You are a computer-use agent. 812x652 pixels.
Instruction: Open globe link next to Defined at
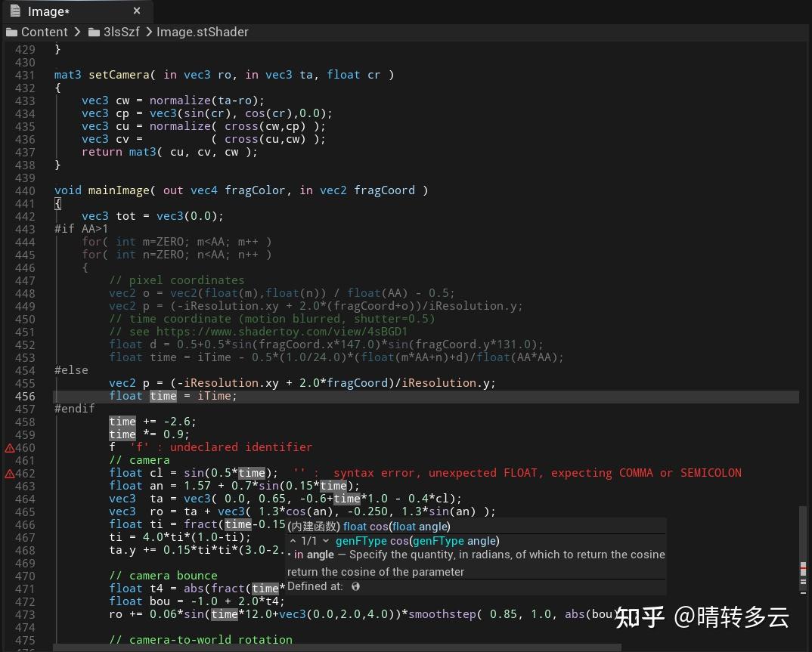pyautogui.click(x=355, y=586)
